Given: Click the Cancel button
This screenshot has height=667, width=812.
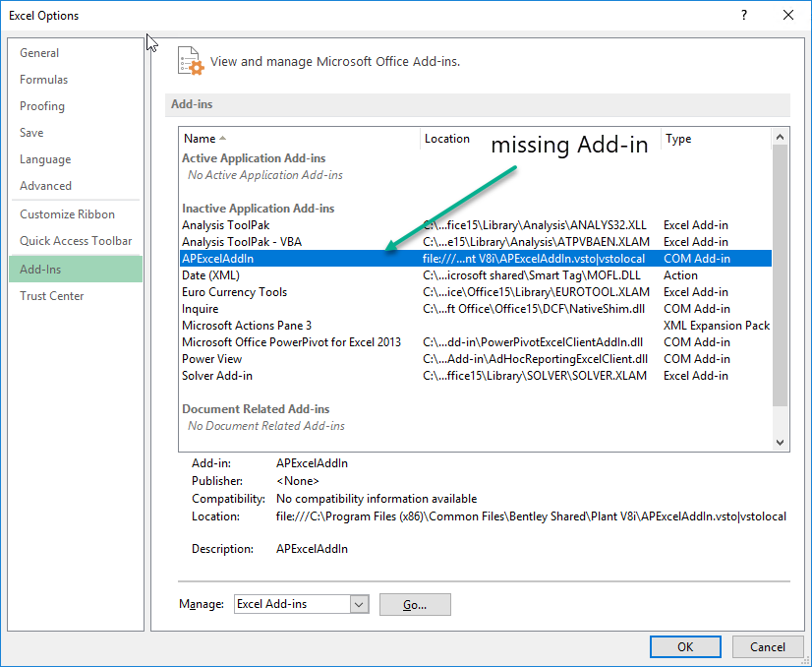Looking at the screenshot, I should [x=768, y=646].
